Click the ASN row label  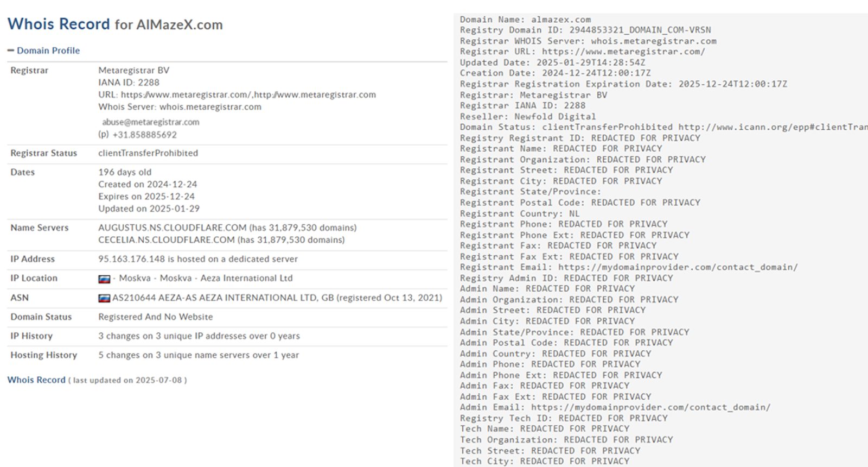[20, 298]
